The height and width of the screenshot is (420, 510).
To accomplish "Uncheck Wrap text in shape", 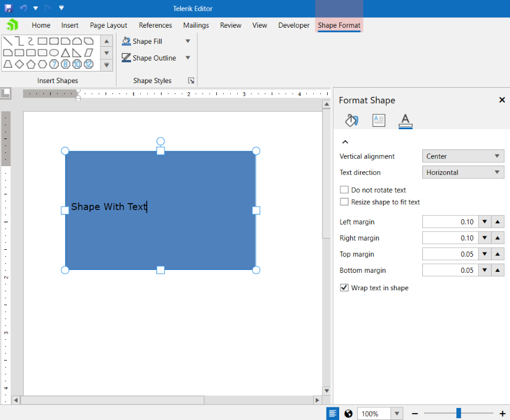I will pyautogui.click(x=344, y=287).
